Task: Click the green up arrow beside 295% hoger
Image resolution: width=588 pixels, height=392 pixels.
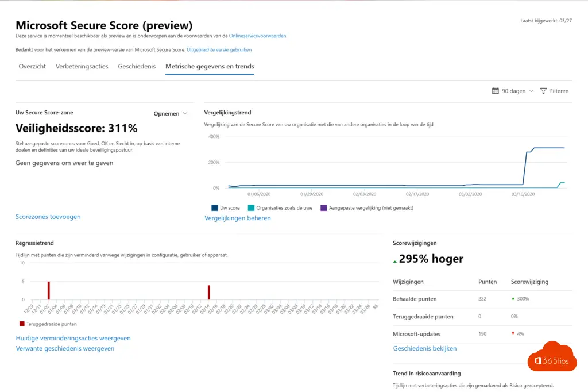Action: click(394, 262)
